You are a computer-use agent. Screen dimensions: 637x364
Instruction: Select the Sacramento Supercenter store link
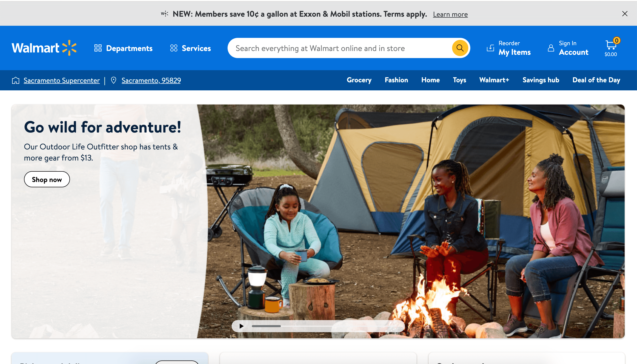(x=62, y=80)
